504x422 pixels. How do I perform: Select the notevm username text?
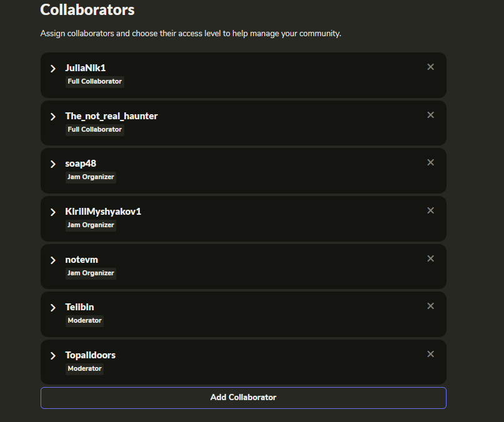[x=82, y=260]
